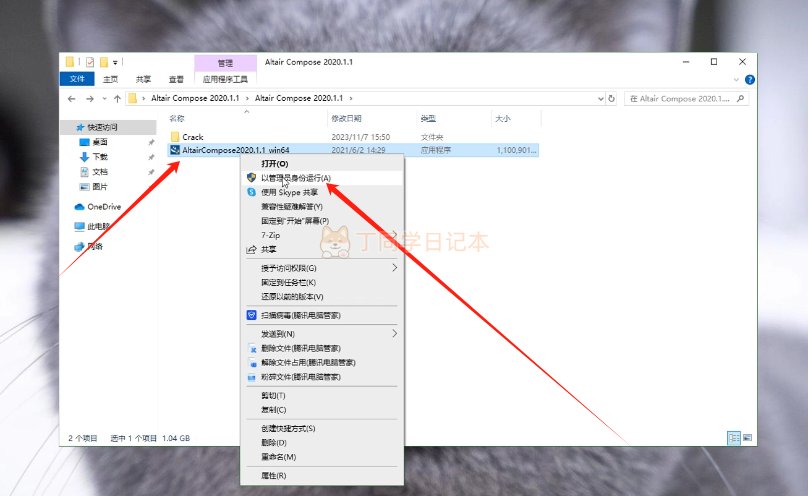Sort by 大小 column header

click(x=502, y=118)
